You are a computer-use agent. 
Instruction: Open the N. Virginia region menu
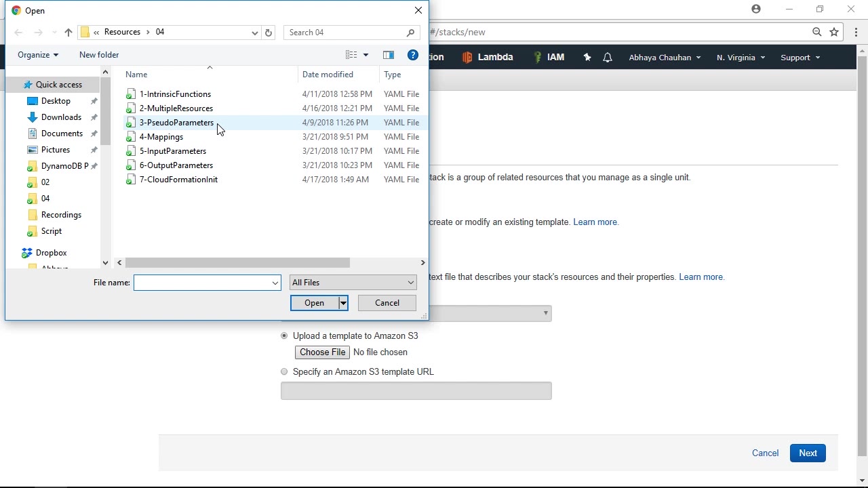741,58
